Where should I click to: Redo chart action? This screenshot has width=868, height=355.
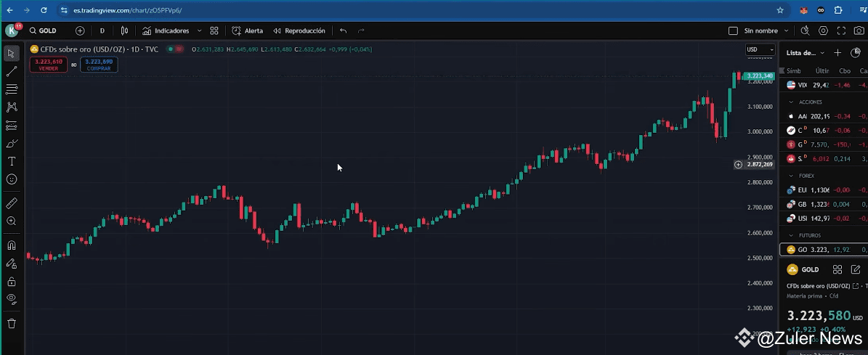[362, 31]
